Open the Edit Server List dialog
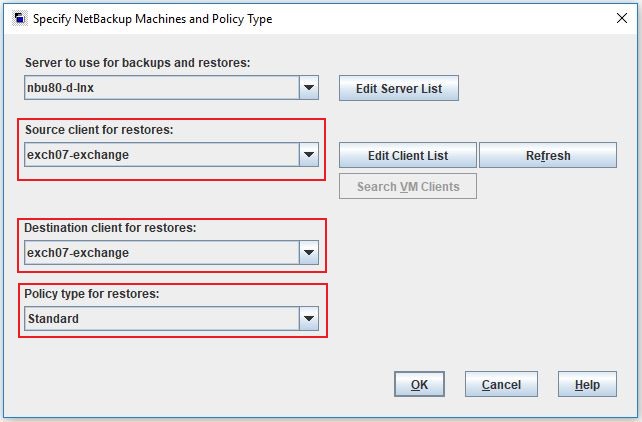This screenshot has height=422, width=642. coord(398,88)
